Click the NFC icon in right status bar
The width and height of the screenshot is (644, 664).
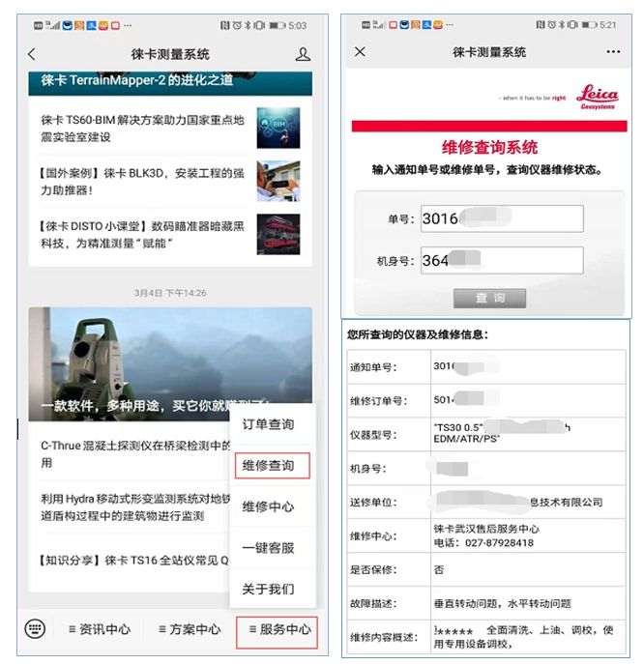coord(541,24)
